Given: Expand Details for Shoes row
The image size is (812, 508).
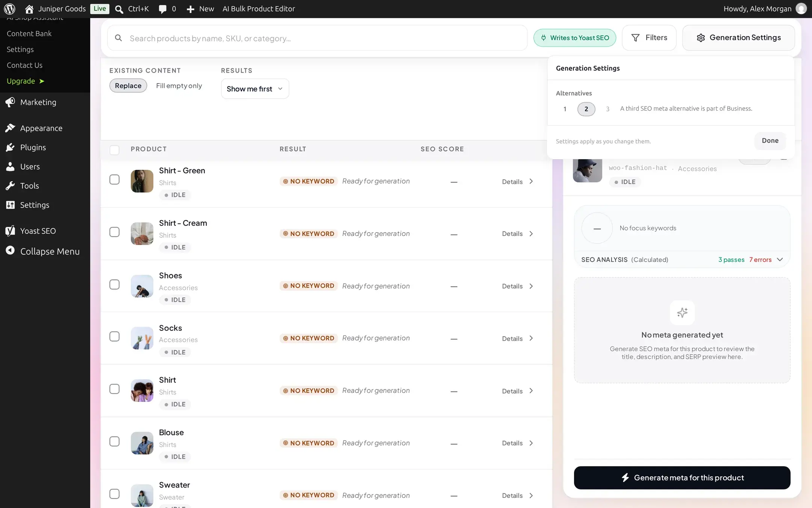Looking at the screenshot, I should tap(518, 286).
